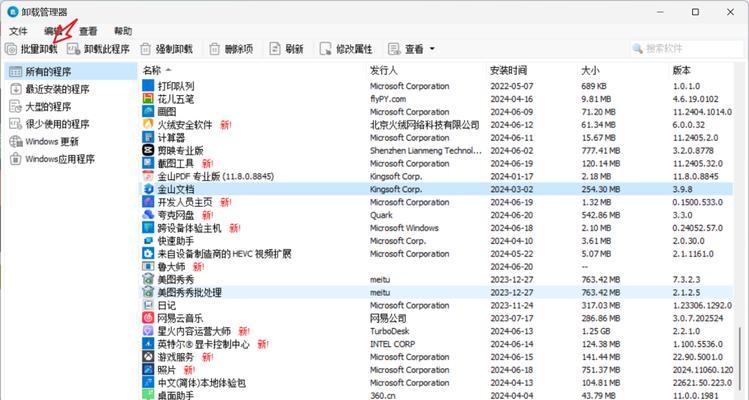The width and height of the screenshot is (749, 400).
Task: Click the INTEL CORP publisher text
Action: 392,344
